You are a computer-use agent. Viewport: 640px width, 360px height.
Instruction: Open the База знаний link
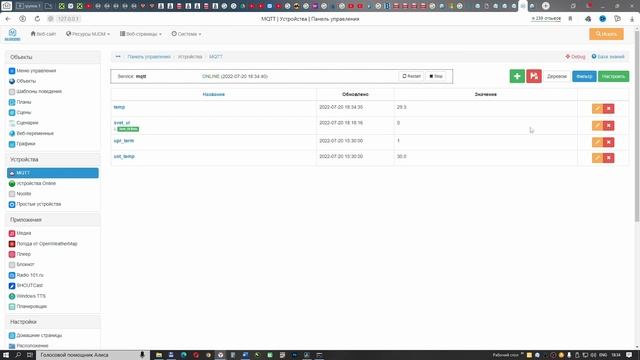[608, 57]
